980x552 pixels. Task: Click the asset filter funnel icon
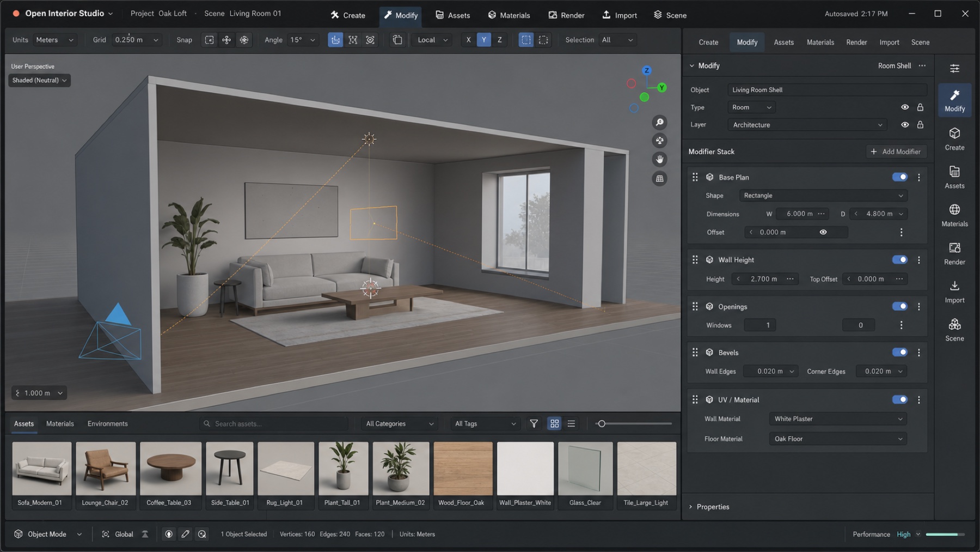[534, 423]
